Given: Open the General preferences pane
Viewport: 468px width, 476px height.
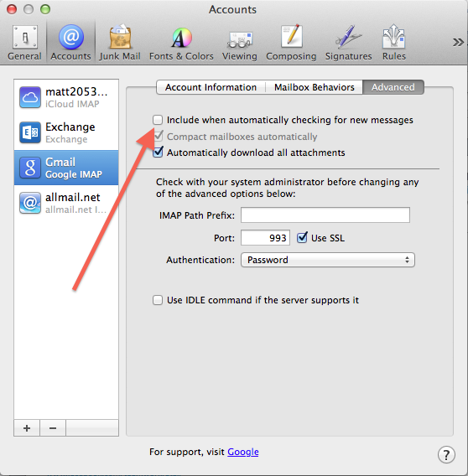Looking at the screenshot, I should point(24,43).
